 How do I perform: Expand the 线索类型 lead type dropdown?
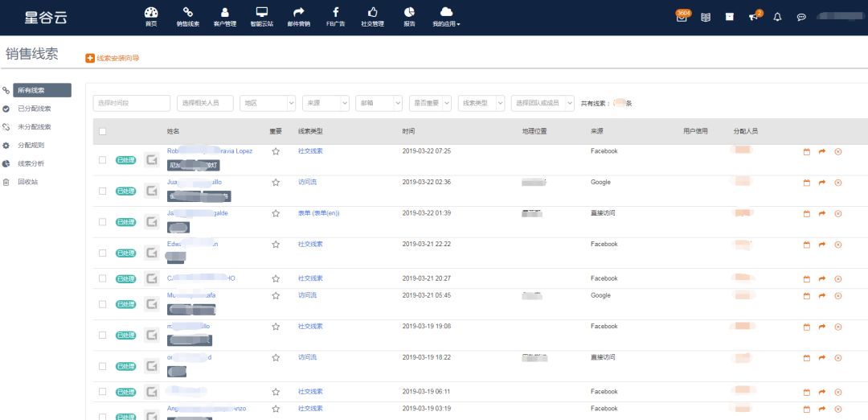coord(481,103)
